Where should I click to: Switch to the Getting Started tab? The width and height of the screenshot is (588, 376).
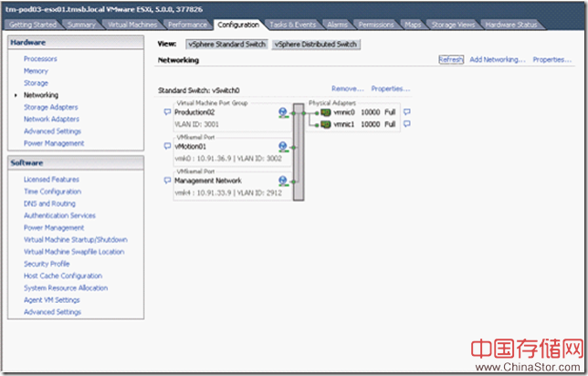[33, 25]
